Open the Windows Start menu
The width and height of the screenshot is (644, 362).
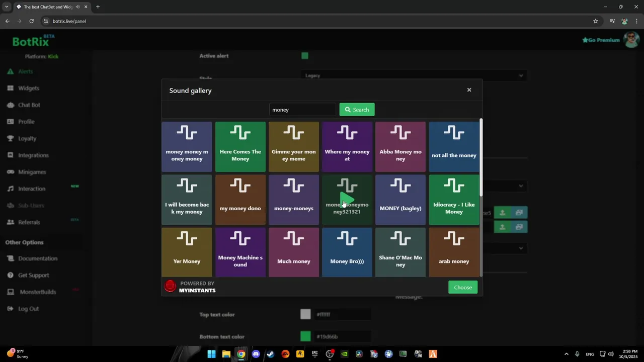click(x=211, y=354)
